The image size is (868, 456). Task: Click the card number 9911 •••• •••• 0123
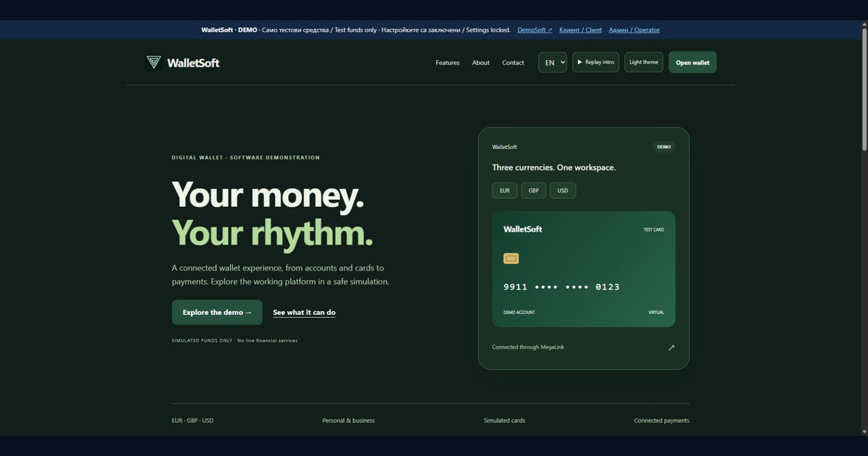pyautogui.click(x=561, y=287)
